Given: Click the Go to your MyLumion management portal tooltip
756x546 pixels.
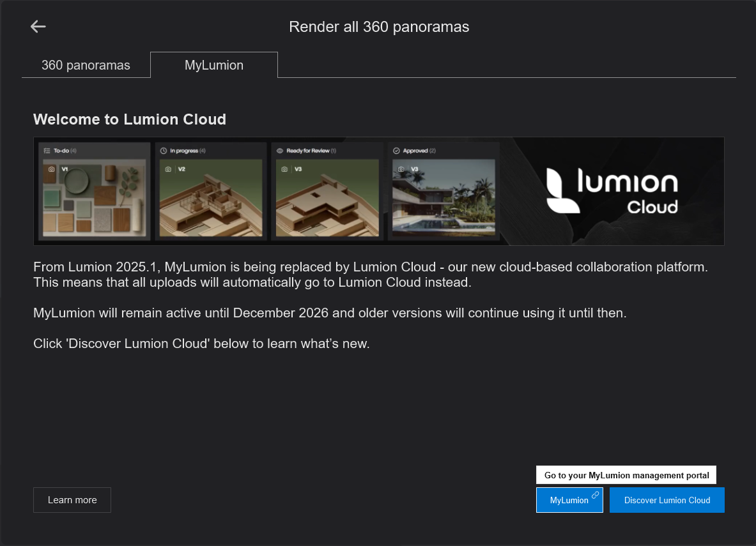Looking at the screenshot, I should (626, 475).
